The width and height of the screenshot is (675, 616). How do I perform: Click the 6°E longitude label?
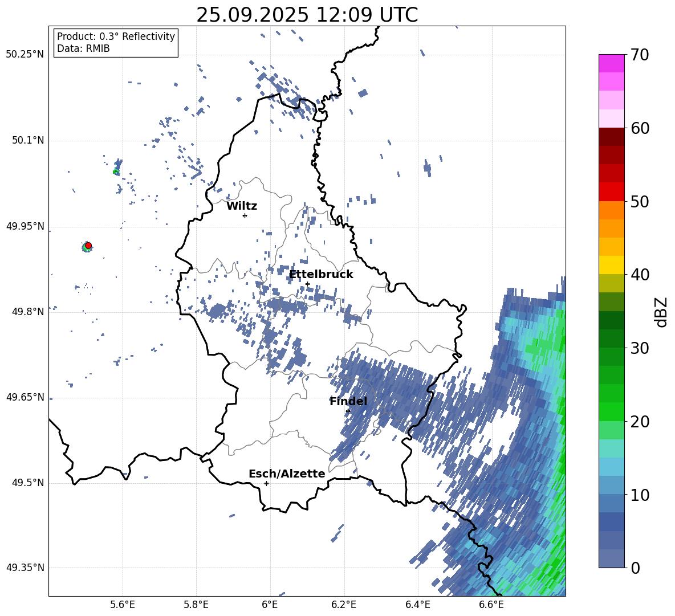pos(270,605)
